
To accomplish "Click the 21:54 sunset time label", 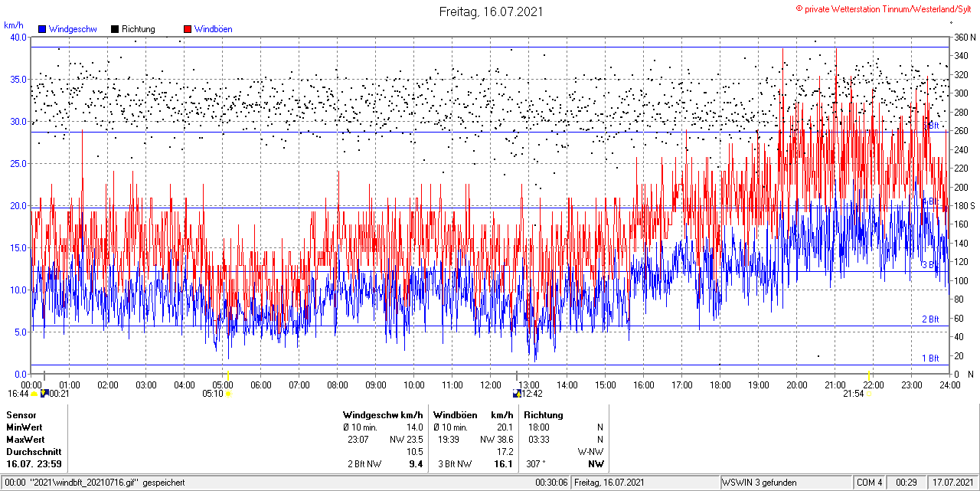I will tap(854, 394).
